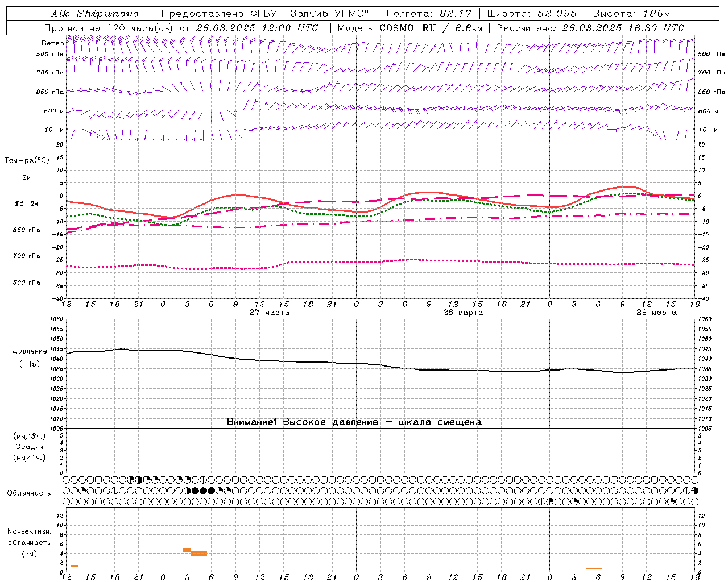728x582 pixels.
Task: Click the Осадки precipitation label
Action: click(x=30, y=447)
